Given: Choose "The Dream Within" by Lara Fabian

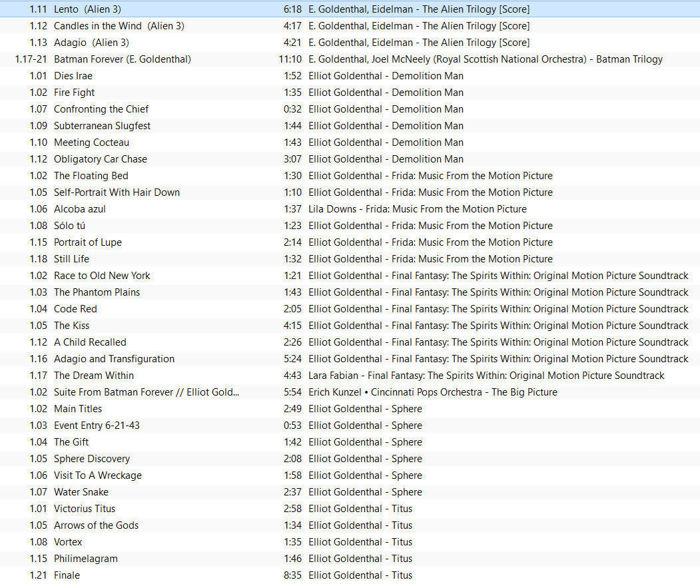Looking at the screenshot, I should pyautogui.click(x=93, y=376).
